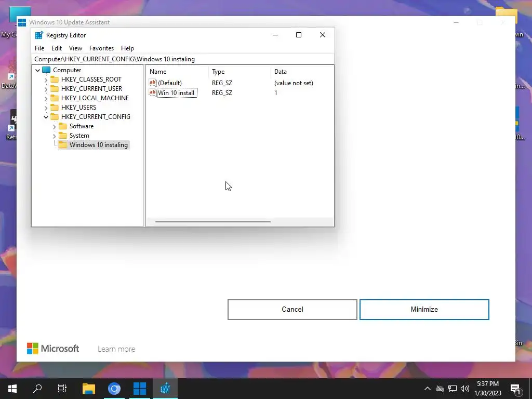The width and height of the screenshot is (532, 399).
Task: Show hidden system tray icons
Action: (428, 389)
